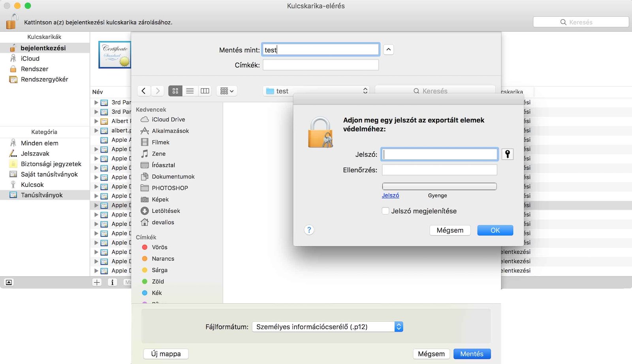Viewport: 632px width, 364px height.
Task: Click inside the Címkék field
Action: click(x=320, y=64)
